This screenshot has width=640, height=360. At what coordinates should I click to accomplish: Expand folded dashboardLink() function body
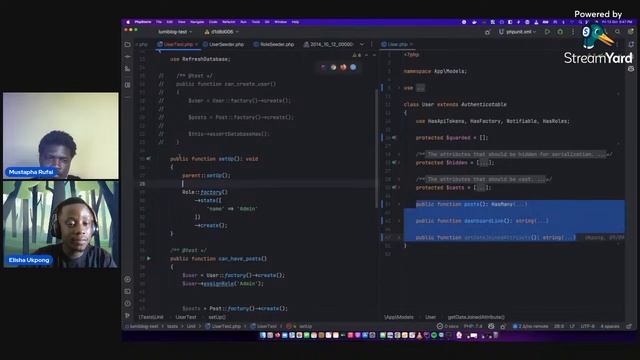pos(542,221)
